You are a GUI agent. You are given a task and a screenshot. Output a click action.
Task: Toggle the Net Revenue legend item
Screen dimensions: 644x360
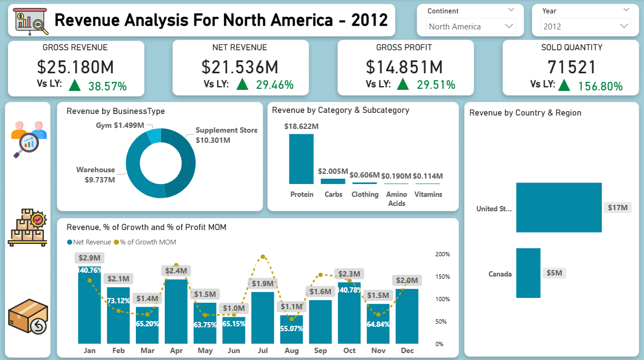tap(89, 242)
